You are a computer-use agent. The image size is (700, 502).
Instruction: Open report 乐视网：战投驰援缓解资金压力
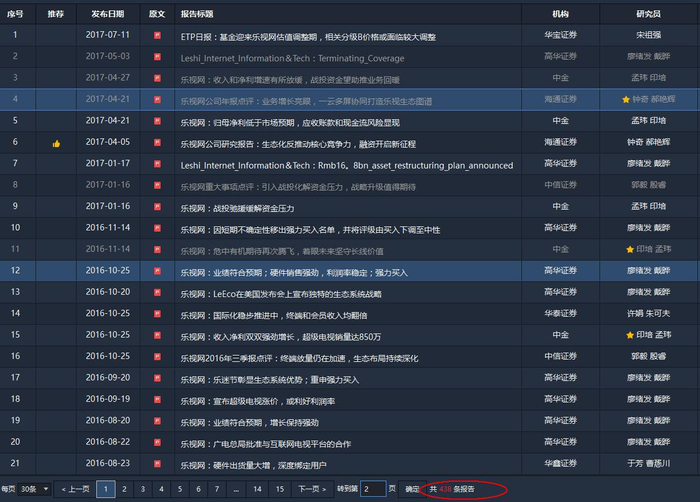(x=238, y=209)
